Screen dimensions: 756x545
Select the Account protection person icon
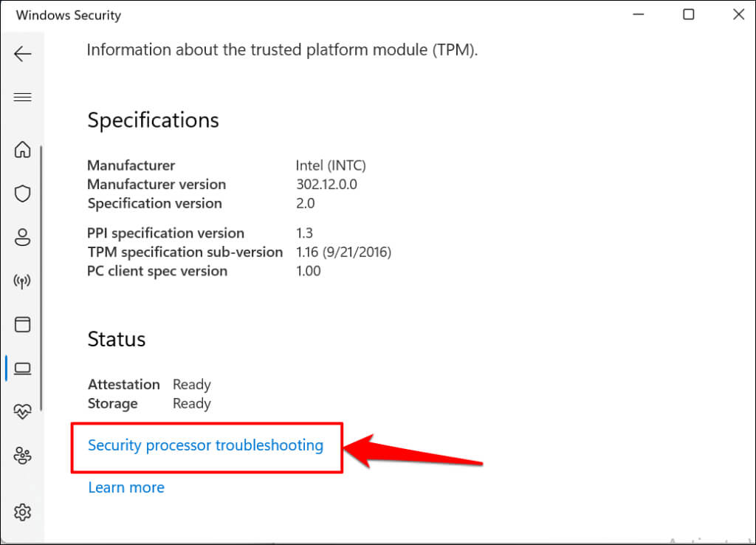pos(23,237)
